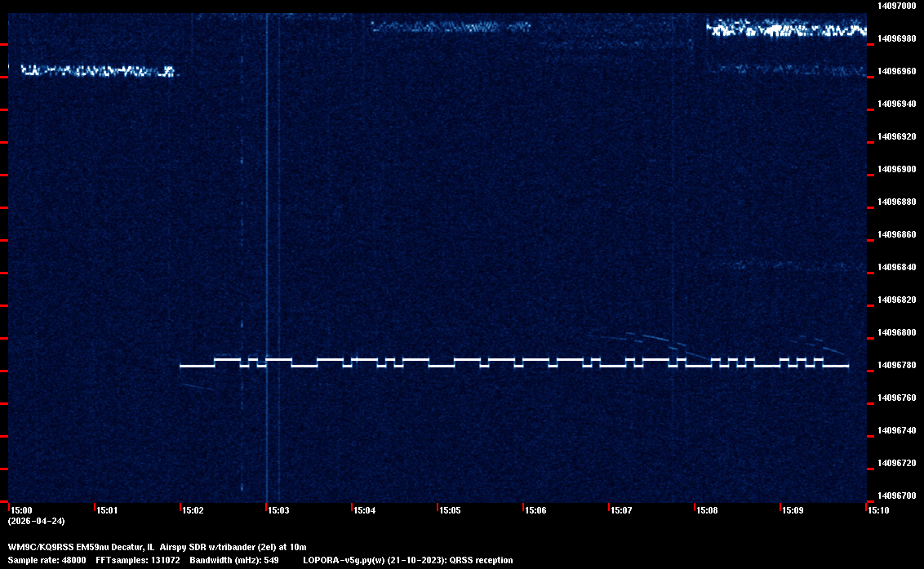Click the signal trace at top left
The width and height of the screenshot is (924, 569).
(x=96, y=71)
